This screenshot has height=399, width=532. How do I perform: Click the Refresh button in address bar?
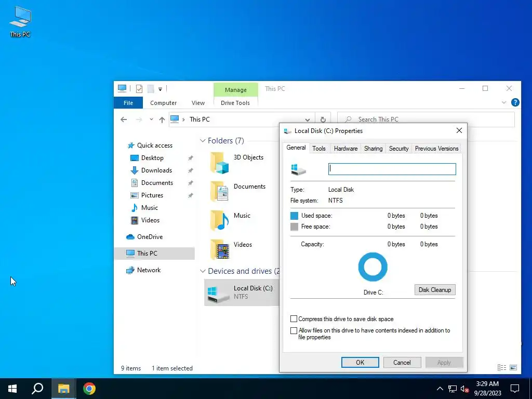pyautogui.click(x=323, y=119)
